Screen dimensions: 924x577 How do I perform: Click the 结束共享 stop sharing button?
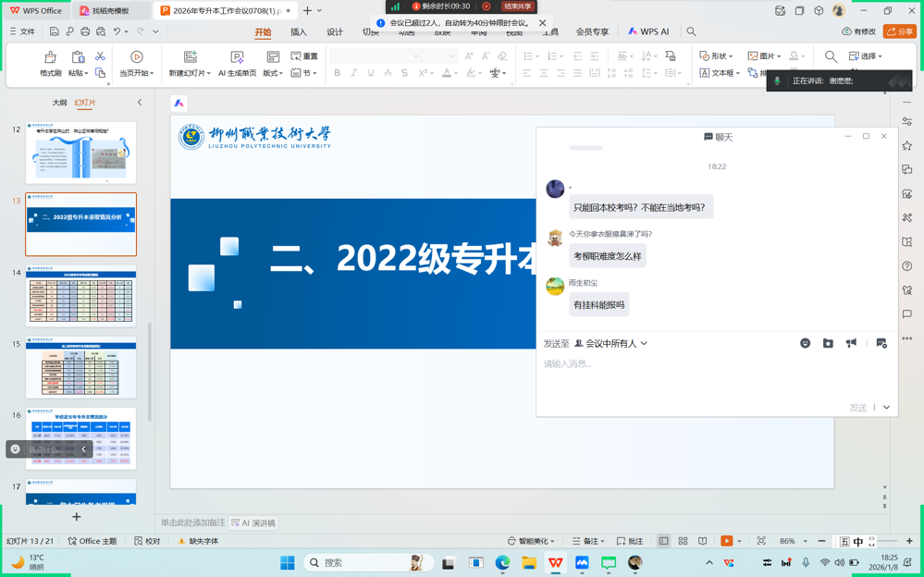[517, 6]
